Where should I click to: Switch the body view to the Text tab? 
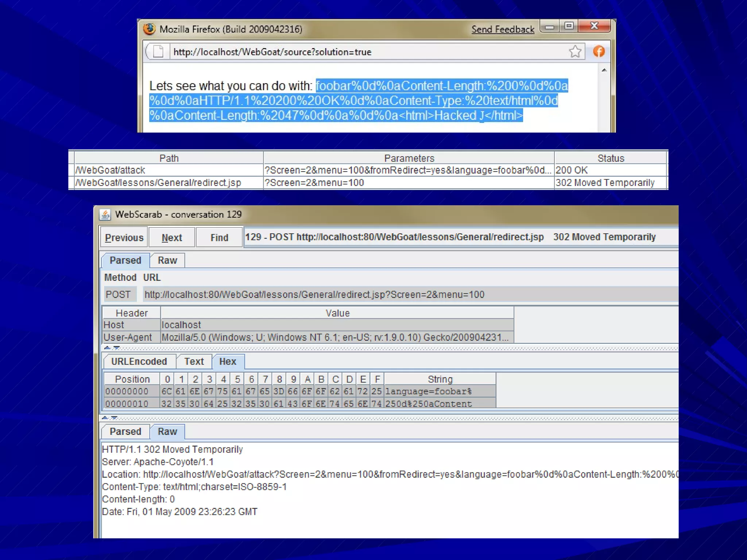pos(194,361)
